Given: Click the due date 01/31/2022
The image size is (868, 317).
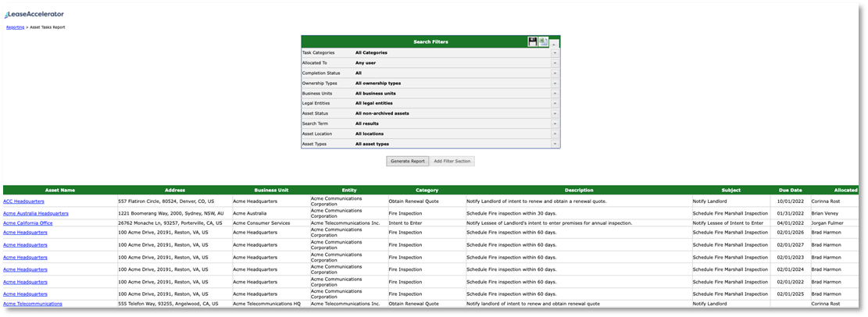Looking at the screenshot, I should click(789, 213).
